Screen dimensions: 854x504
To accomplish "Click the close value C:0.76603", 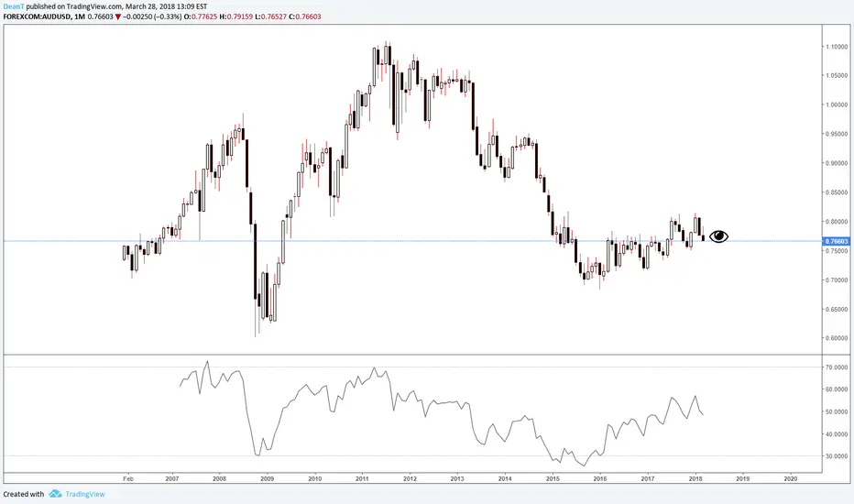I will (304, 16).
